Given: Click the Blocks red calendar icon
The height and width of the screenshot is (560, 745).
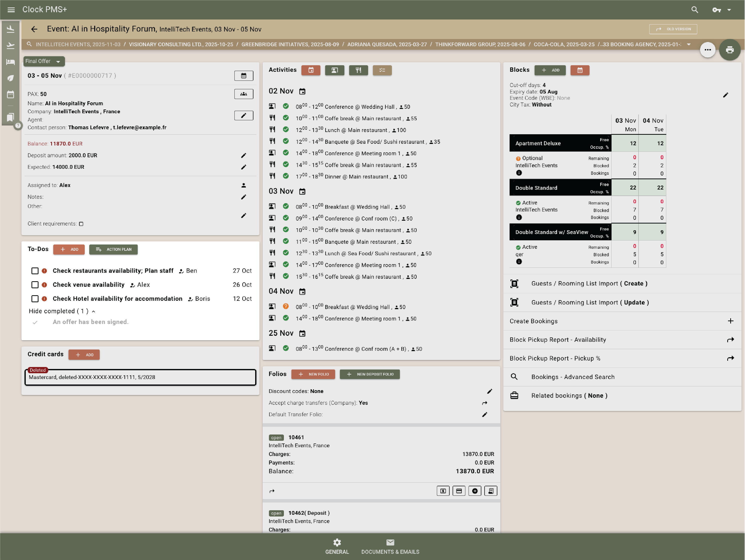Looking at the screenshot, I should coord(580,70).
